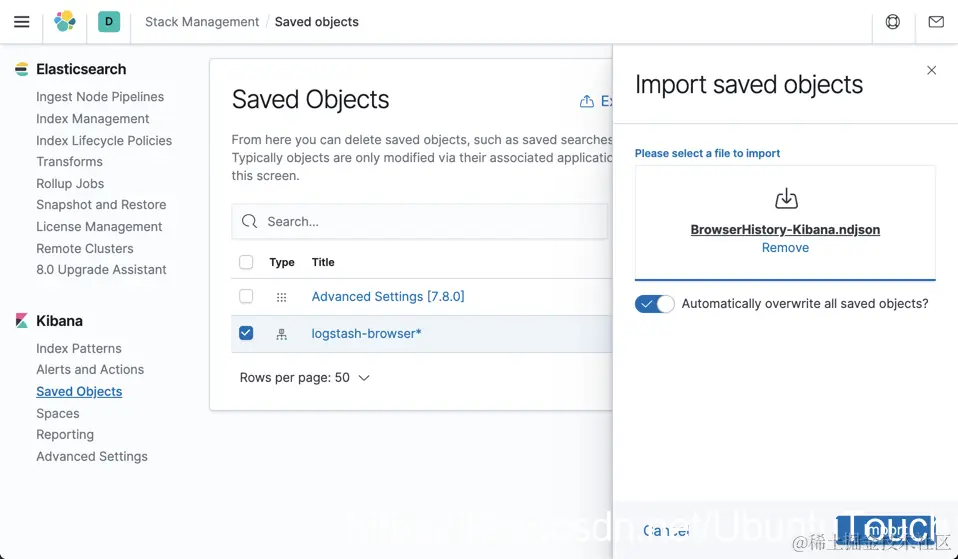Check the Advanced Settings [7.8.0] row checkbox
The height and width of the screenshot is (559, 958).
click(x=246, y=296)
